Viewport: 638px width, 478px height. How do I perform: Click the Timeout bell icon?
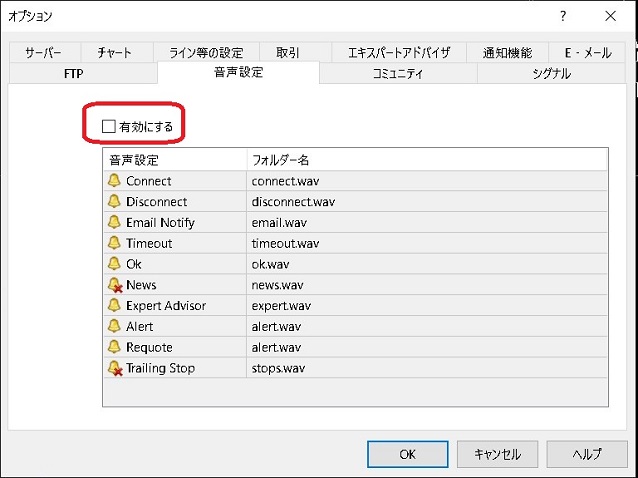point(114,244)
